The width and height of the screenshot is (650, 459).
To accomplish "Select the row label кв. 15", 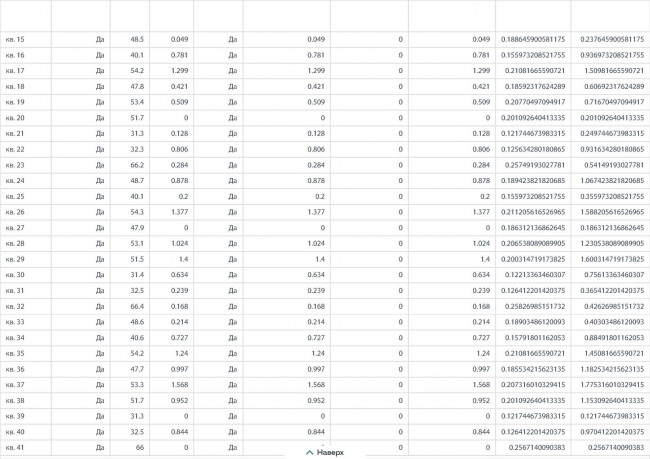I will tap(15, 39).
